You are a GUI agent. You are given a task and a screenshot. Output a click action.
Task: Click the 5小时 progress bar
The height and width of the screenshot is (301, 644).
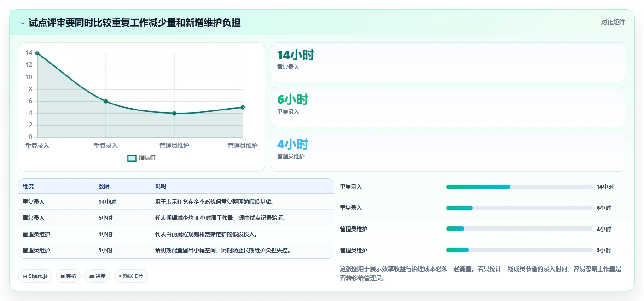click(x=519, y=250)
